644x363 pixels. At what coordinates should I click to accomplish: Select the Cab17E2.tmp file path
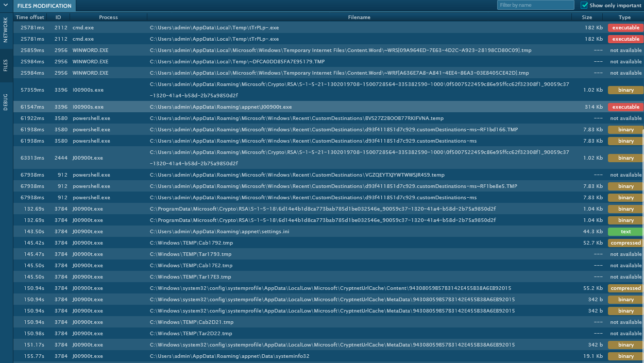tap(191, 266)
